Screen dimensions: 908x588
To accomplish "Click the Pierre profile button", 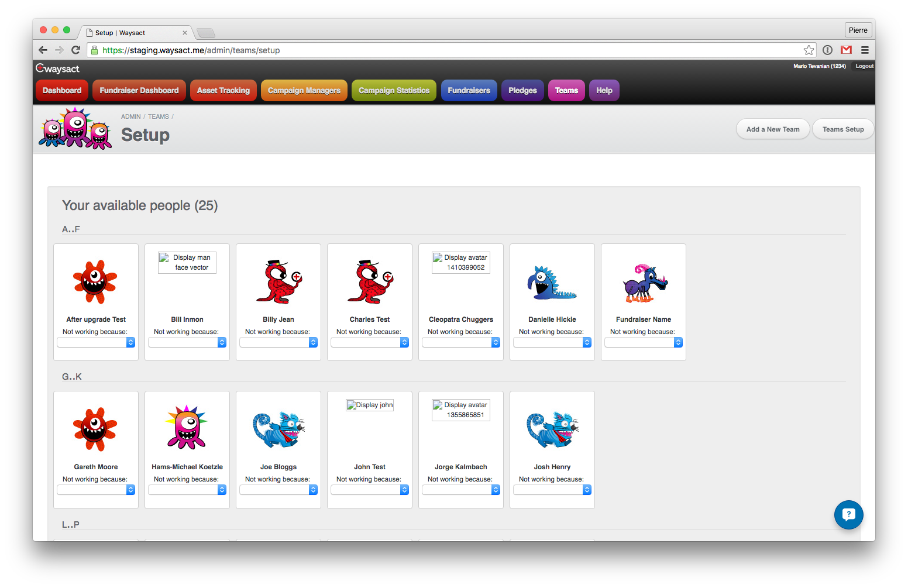I will coord(858,30).
